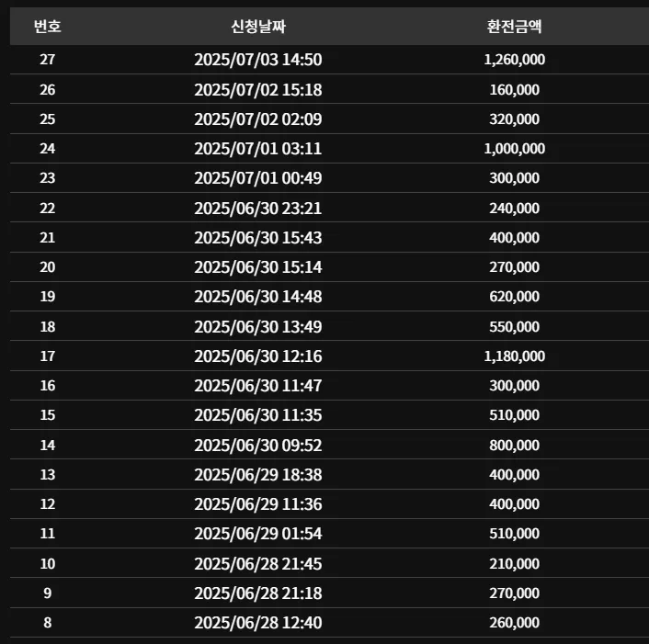Select the date 2025/06/30 09:52
Image resolution: width=649 pixels, height=644 pixels.
[258, 446]
